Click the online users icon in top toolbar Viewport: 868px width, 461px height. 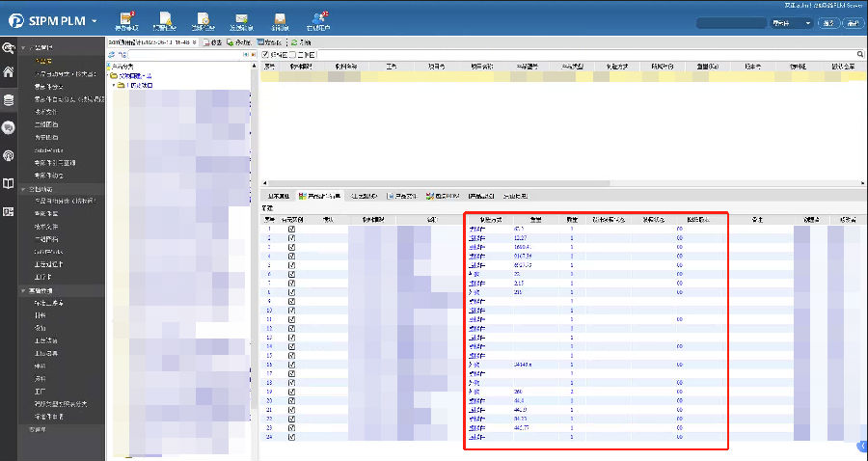click(x=318, y=19)
